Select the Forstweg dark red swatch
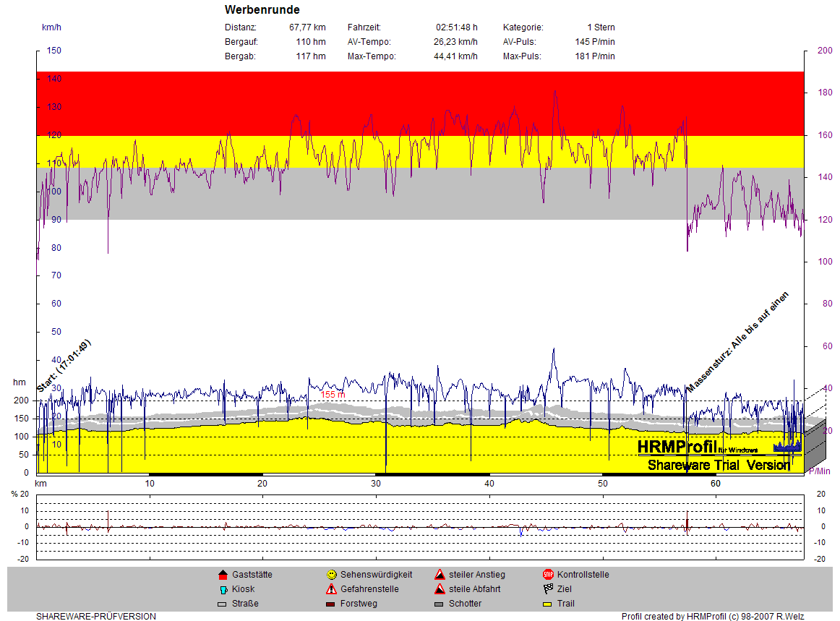The height and width of the screenshot is (621, 840). pos(331,604)
